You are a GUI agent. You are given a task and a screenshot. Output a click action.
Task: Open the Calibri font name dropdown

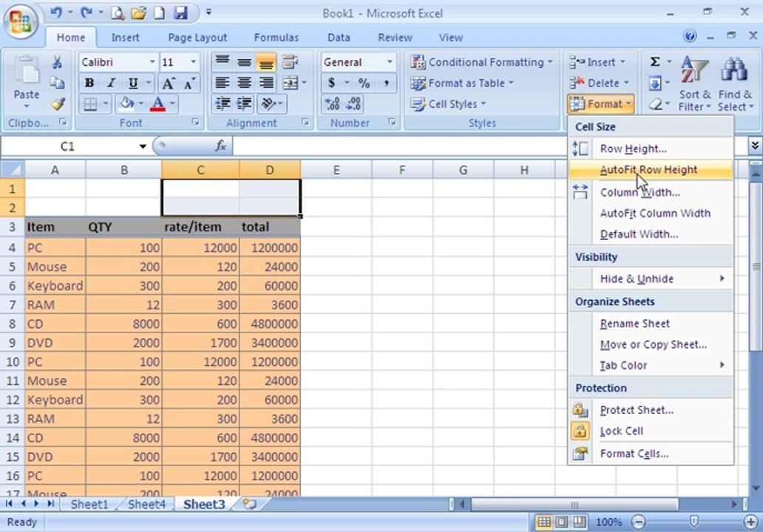[x=152, y=62]
